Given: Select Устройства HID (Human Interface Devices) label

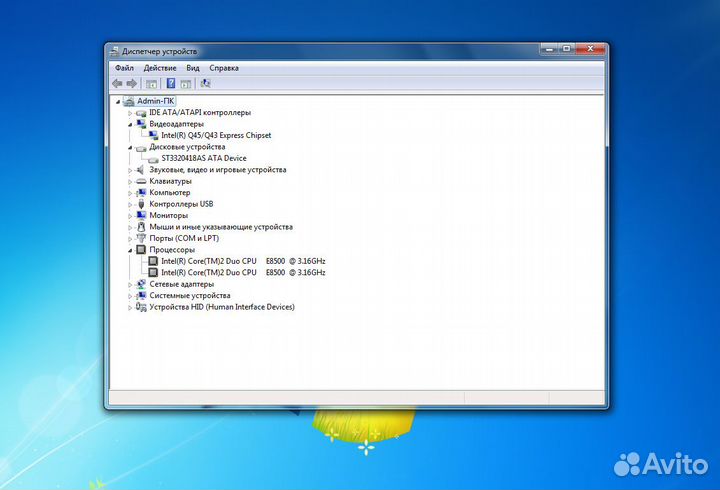Looking at the screenshot, I should coord(222,307).
